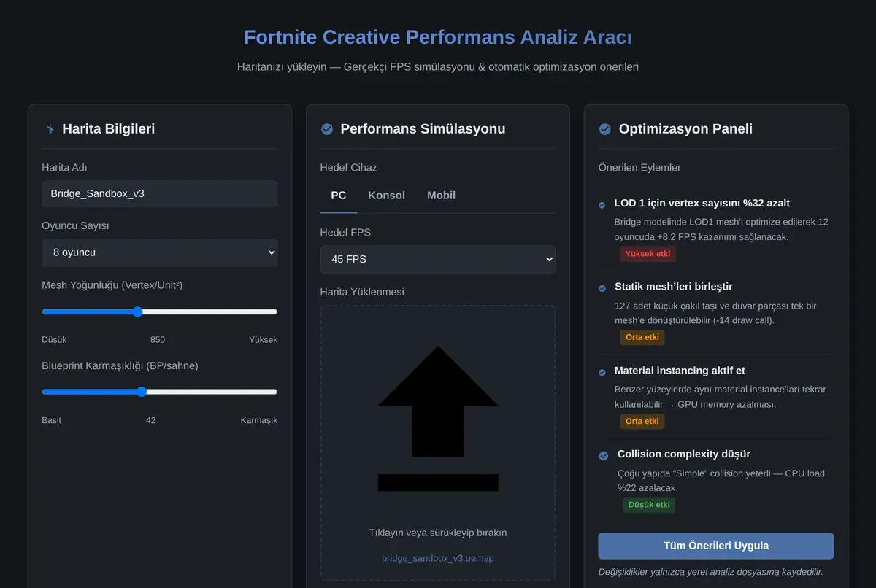Image resolution: width=876 pixels, height=588 pixels.
Task: Click the 'Yüksek' slider end label
Action: 264,340
